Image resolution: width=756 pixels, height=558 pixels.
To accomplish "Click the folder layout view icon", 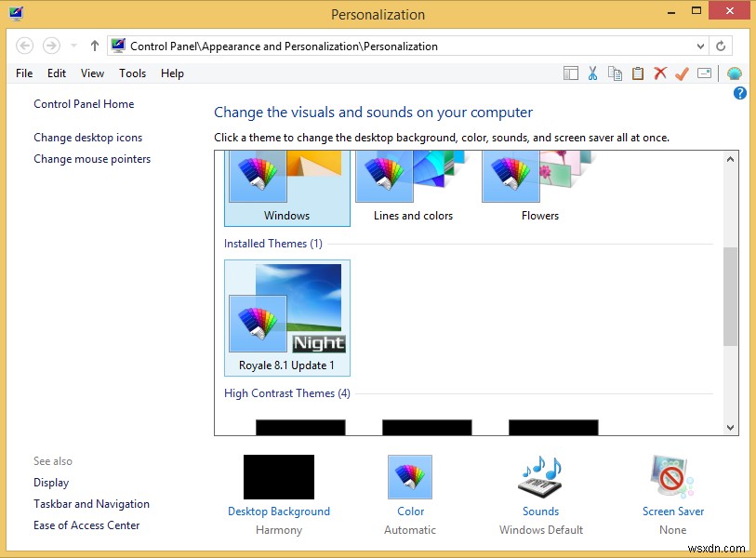I will 571,73.
